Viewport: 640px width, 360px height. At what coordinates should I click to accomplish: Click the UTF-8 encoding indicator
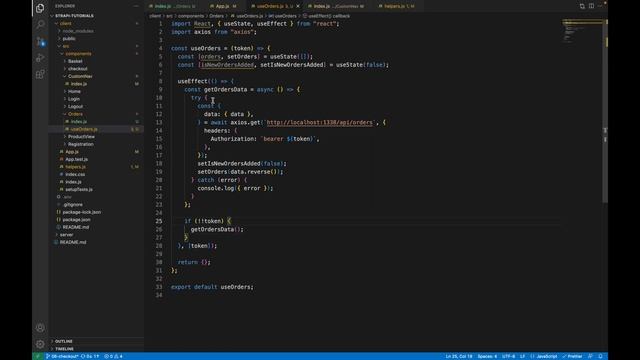tap(509, 356)
